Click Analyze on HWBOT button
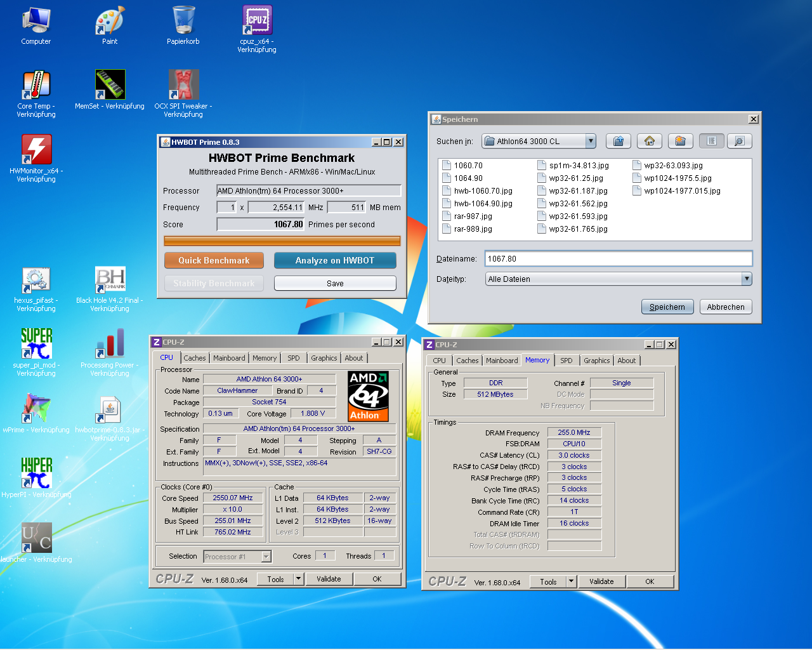This screenshot has width=812, height=650. [x=335, y=260]
